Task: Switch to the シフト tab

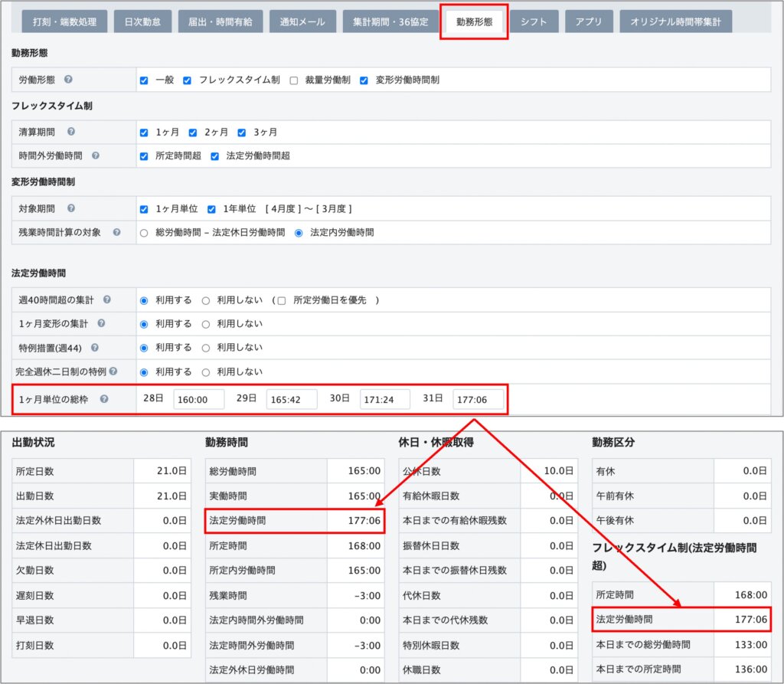Action: (534, 21)
